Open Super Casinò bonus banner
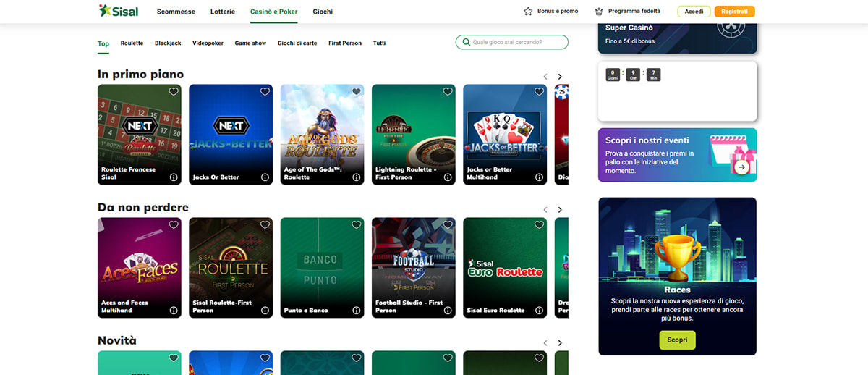The width and height of the screenshot is (868, 375). 678,38
